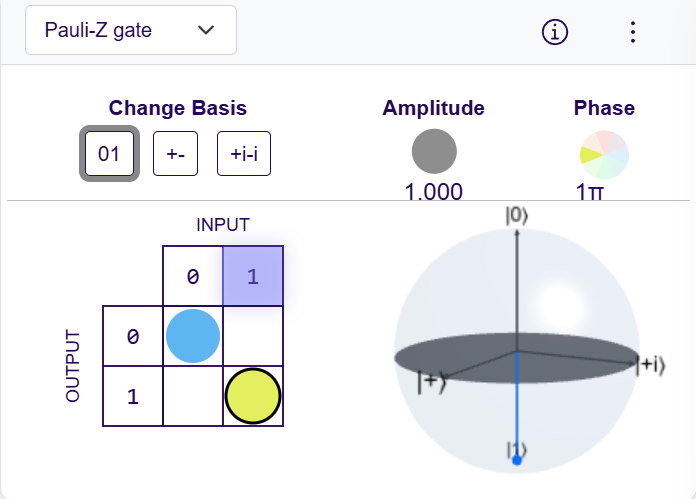Screen dimensions: 696x499
Task: Click the dropdown chevron arrow
Action: (207, 30)
